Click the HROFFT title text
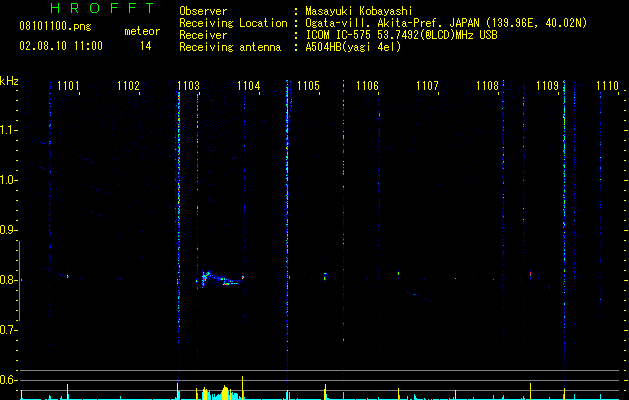Viewport: 629px width, 400px height. pos(103,8)
